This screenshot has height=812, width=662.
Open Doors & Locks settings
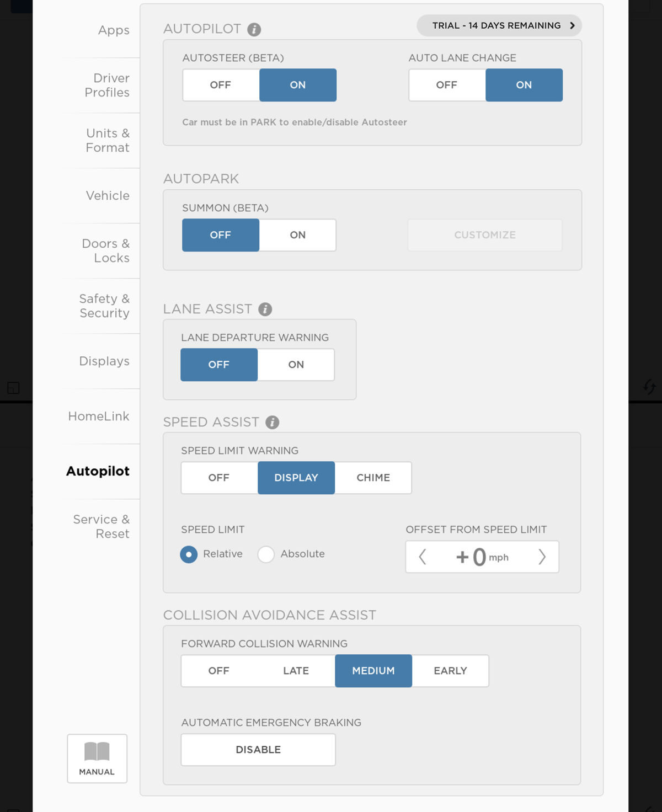[x=106, y=251]
